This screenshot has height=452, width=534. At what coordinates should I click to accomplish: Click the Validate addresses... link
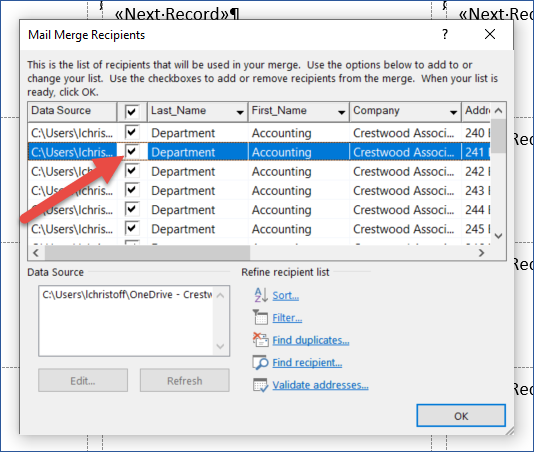coord(320,385)
